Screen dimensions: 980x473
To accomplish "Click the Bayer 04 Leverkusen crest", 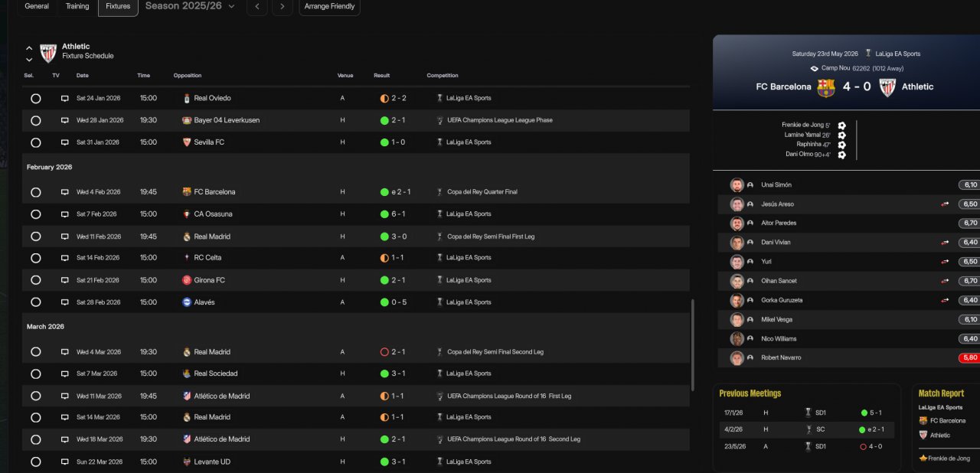I will tap(187, 121).
